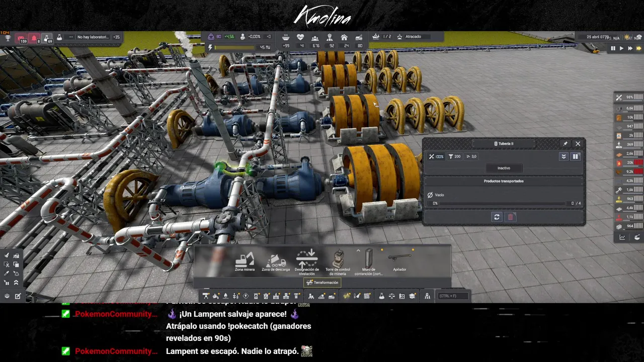Image resolution: width=644 pixels, height=362 pixels.
Task: Click the 98% maintenance row in resource panel
Action: pos(629,97)
